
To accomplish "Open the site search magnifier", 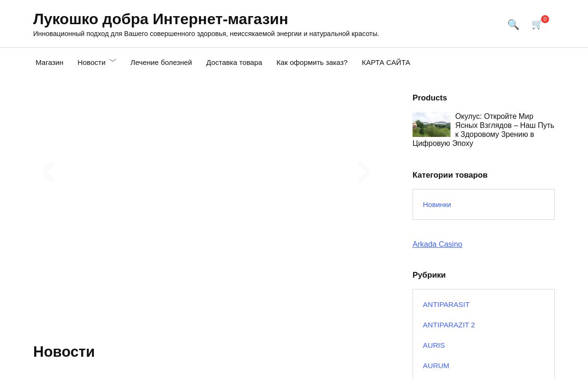I will point(513,24).
